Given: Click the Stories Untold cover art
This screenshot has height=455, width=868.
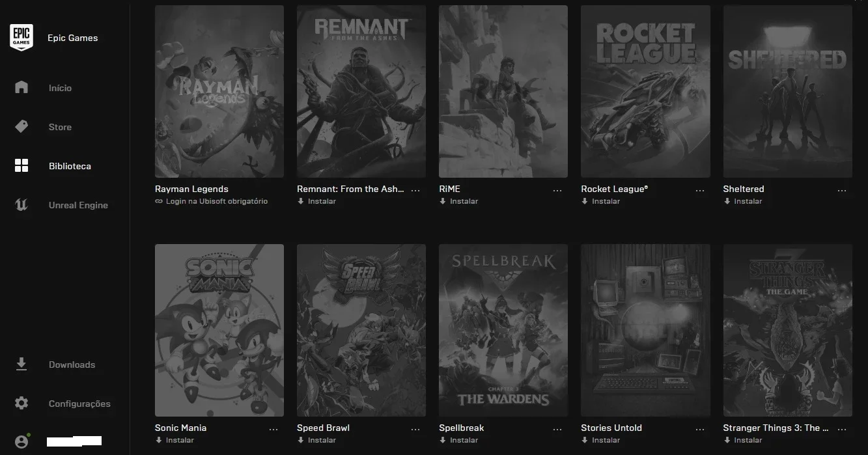Looking at the screenshot, I should click(x=645, y=330).
